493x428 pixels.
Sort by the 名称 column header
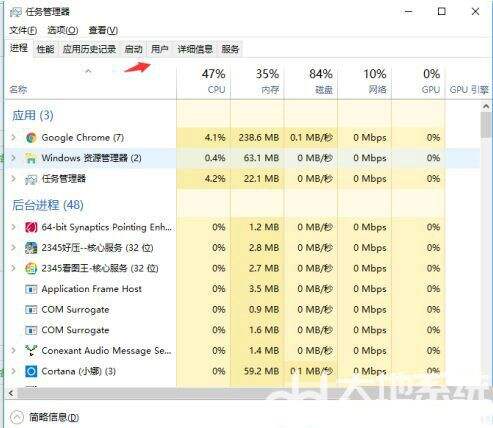[91, 83]
